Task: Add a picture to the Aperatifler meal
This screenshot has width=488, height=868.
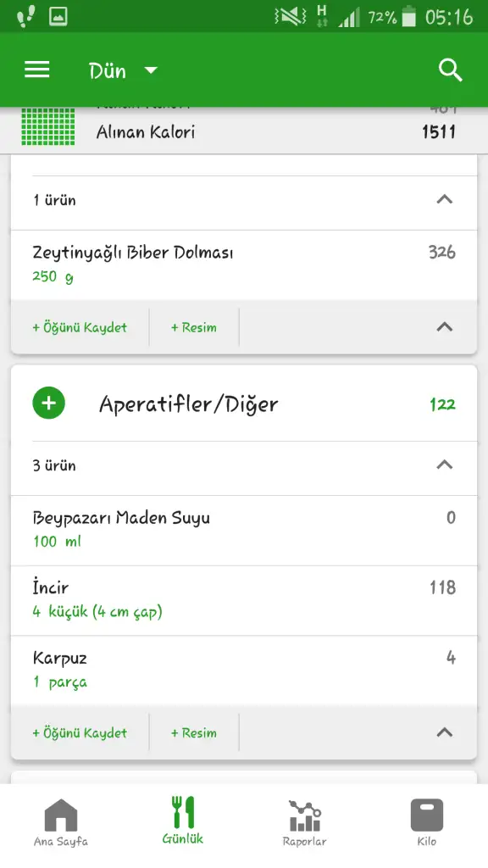Action: pos(194,732)
